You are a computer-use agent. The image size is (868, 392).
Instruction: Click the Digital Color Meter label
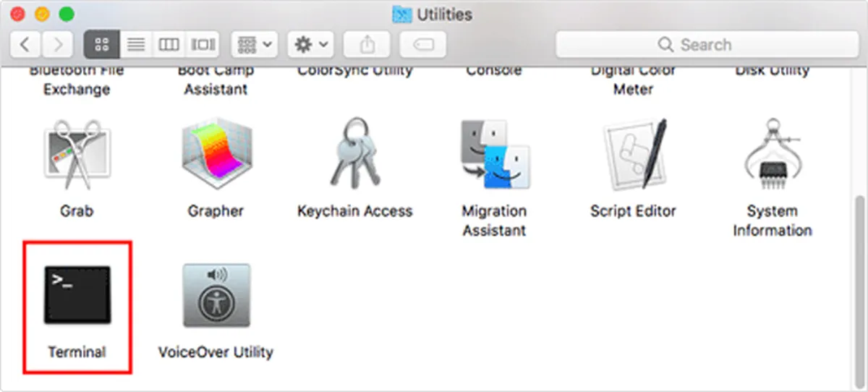633,81
